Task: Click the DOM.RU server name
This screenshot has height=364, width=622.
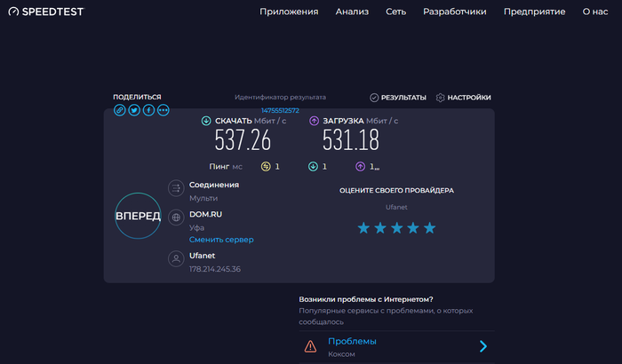Action: 205,214
